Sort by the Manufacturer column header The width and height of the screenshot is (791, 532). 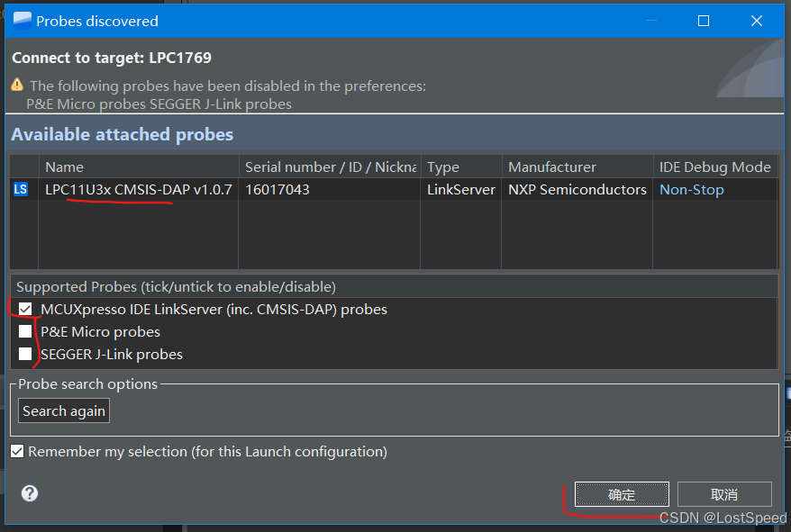(x=577, y=167)
